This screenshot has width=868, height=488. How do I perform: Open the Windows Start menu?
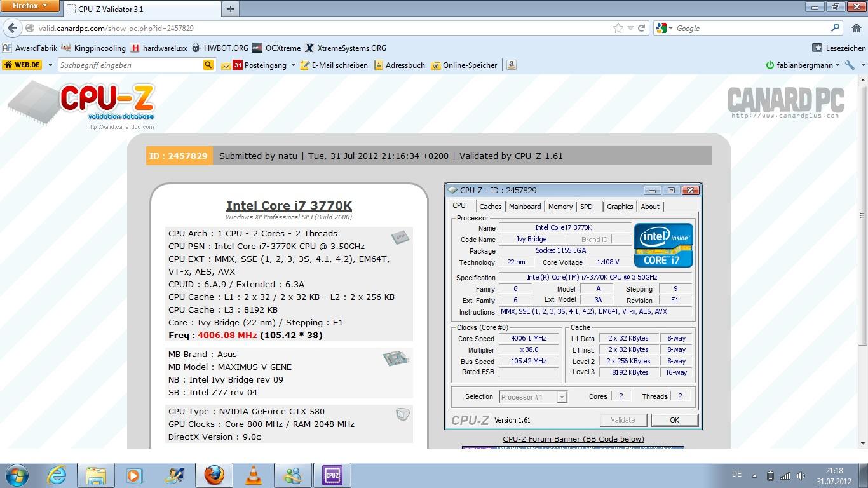click(17, 475)
